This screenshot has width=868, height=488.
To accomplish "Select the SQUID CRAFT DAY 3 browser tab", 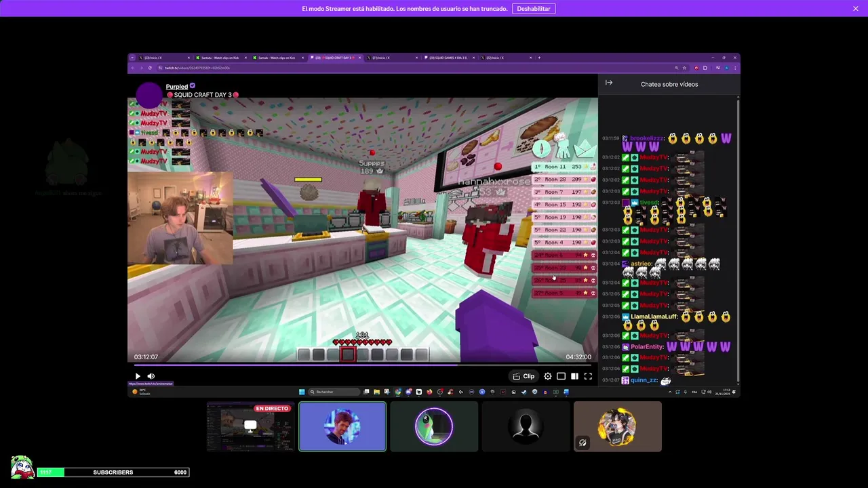I will click(x=336, y=58).
